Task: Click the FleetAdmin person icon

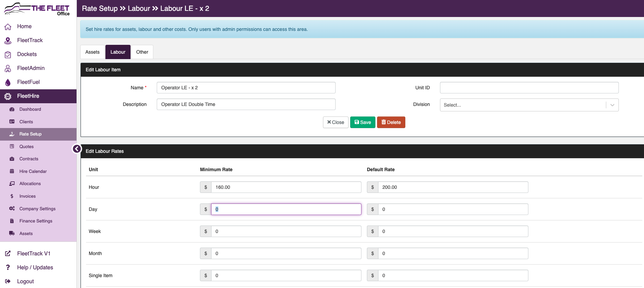Action: (x=8, y=68)
